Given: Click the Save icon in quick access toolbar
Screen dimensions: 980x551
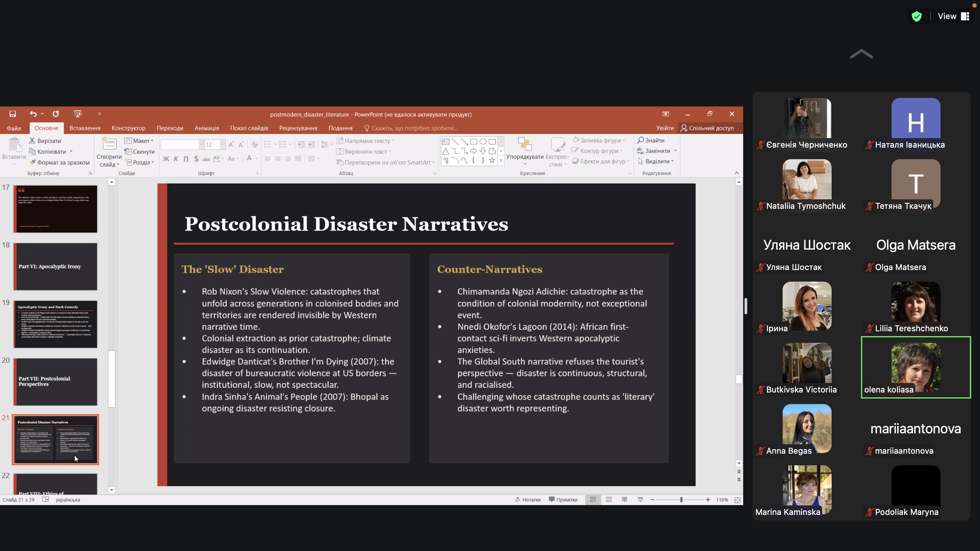Looking at the screenshot, I should pos(13,114).
